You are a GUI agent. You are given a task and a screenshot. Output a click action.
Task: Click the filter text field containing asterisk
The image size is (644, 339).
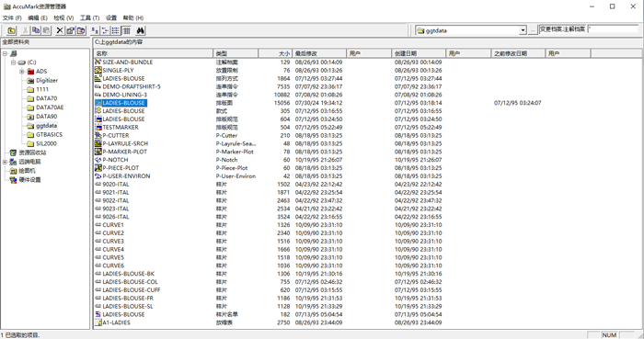tap(613, 29)
